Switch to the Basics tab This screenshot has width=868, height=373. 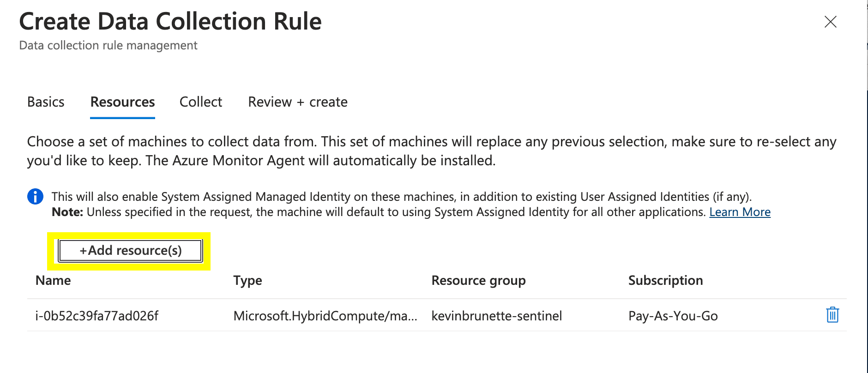click(x=46, y=102)
